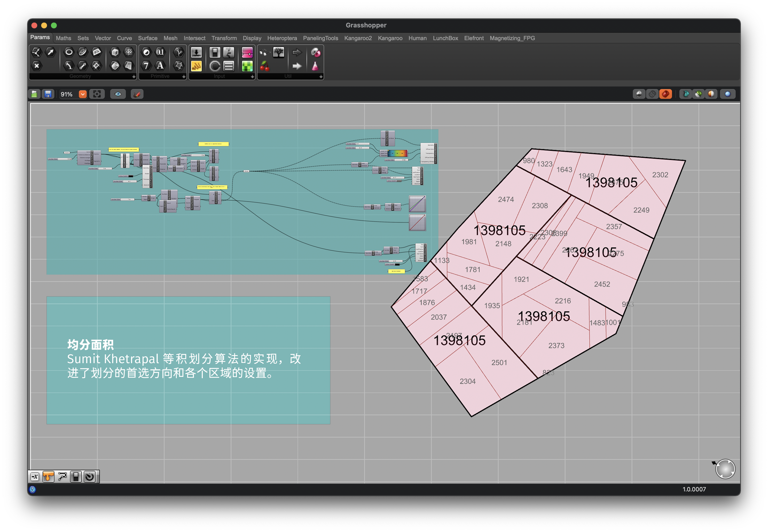Click the zoom extents button

(97, 94)
